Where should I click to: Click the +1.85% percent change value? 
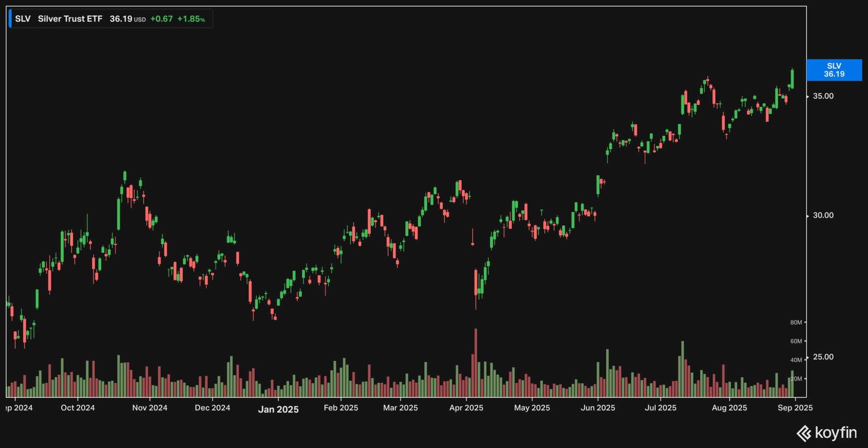point(191,19)
